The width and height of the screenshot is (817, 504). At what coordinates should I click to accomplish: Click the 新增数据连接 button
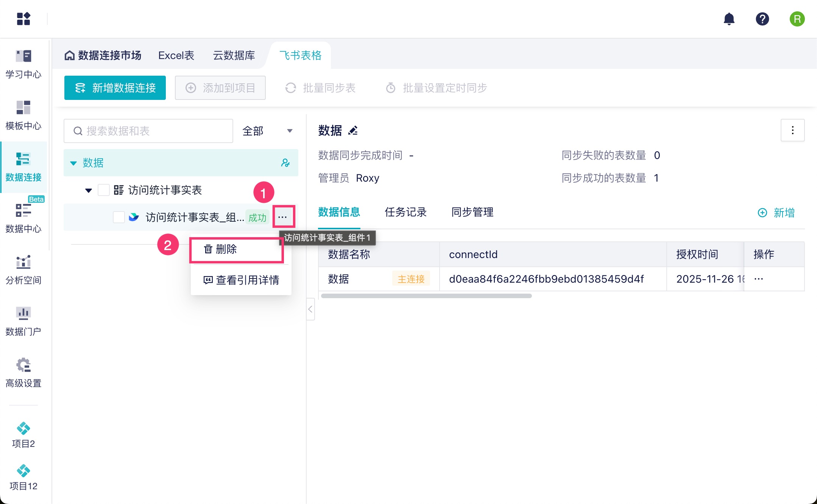tap(115, 88)
